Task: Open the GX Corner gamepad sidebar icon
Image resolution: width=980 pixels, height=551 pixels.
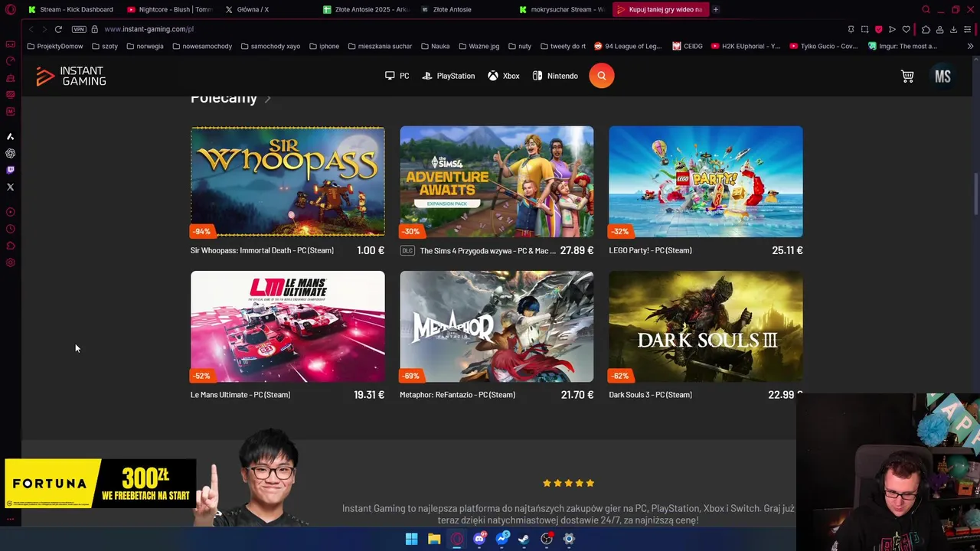Action: 10,44
